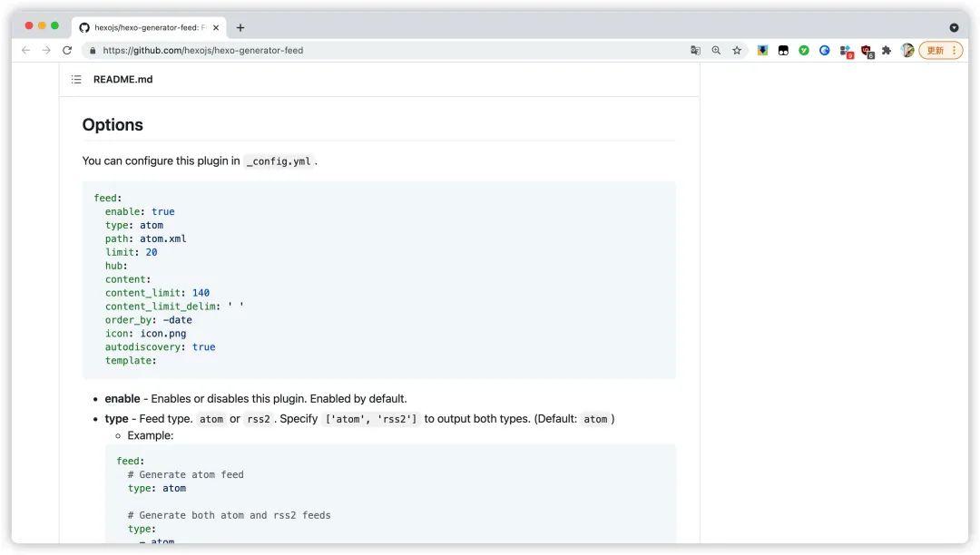Image resolution: width=980 pixels, height=555 pixels.
Task: Click the github.com address bar URL
Action: pos(203,51)
